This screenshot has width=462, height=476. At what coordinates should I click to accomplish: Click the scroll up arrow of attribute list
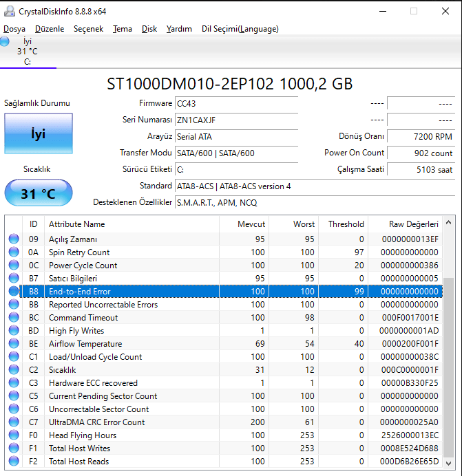point(449,222)
